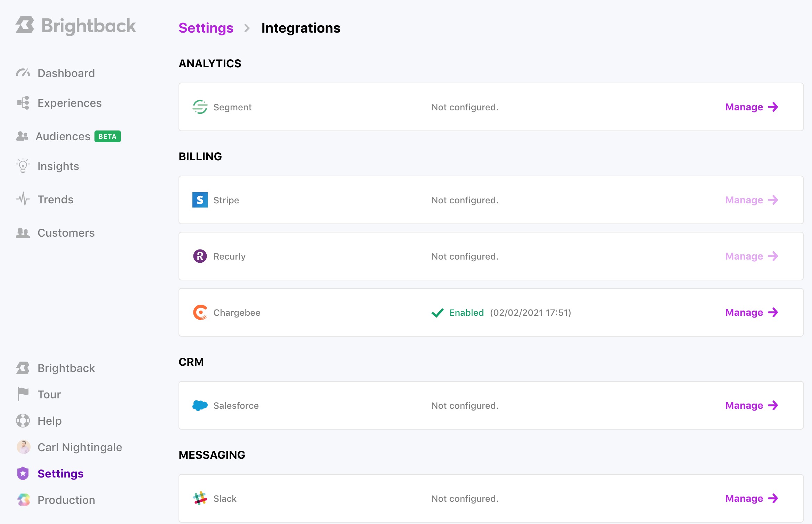Screen dimensions: 812x524
Task: Click the Settings breadcrumb link
Action: point(206,28)
